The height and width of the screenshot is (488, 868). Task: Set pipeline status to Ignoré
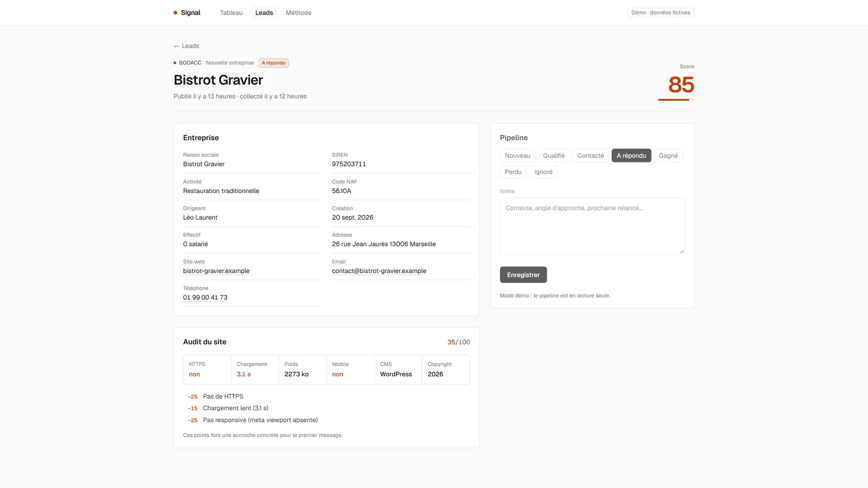544,172
